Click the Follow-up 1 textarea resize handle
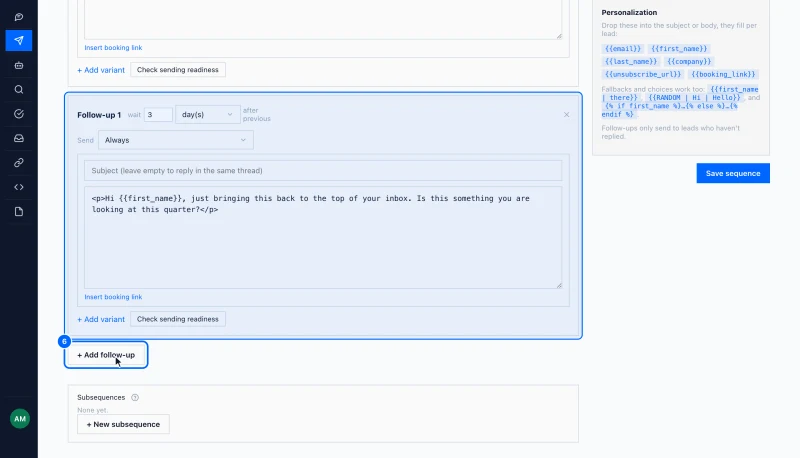Screen dimensions: 800x458 pyautogui.click(x=559, y=285)
